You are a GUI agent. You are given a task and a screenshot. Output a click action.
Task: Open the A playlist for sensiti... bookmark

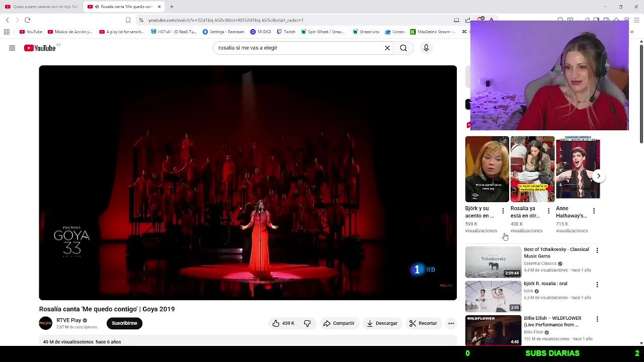tap(122, 32)
